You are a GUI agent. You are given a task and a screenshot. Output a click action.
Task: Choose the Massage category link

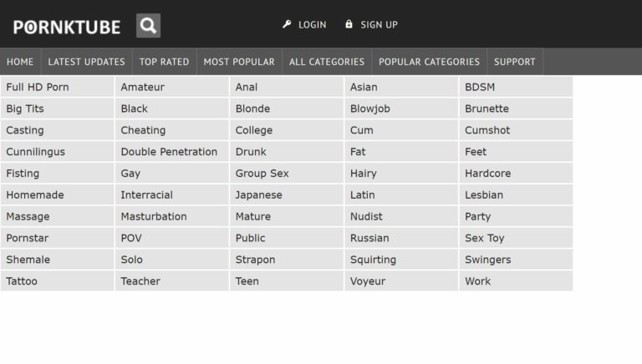point(28,216)
